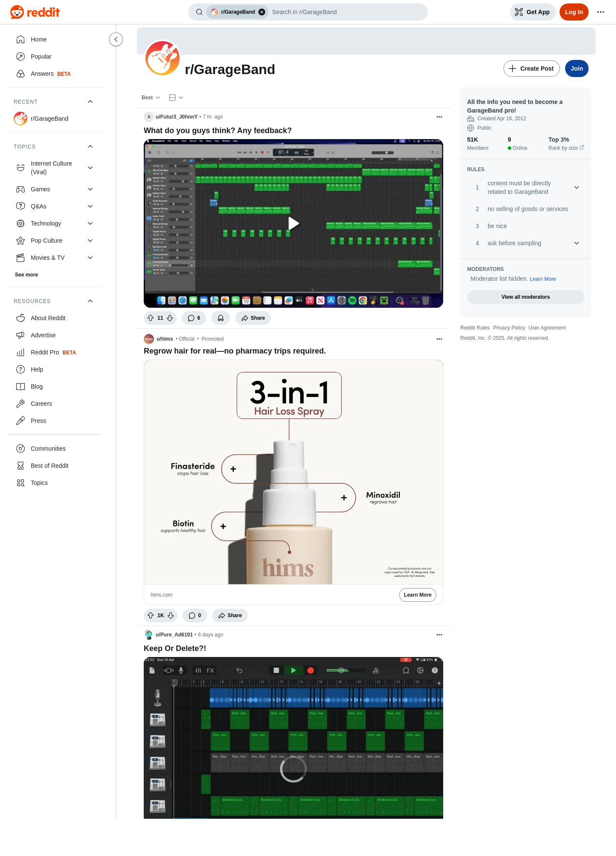Screen dimensions: 616x856
Task: Open the Get App button
Action: coord(533,12)
